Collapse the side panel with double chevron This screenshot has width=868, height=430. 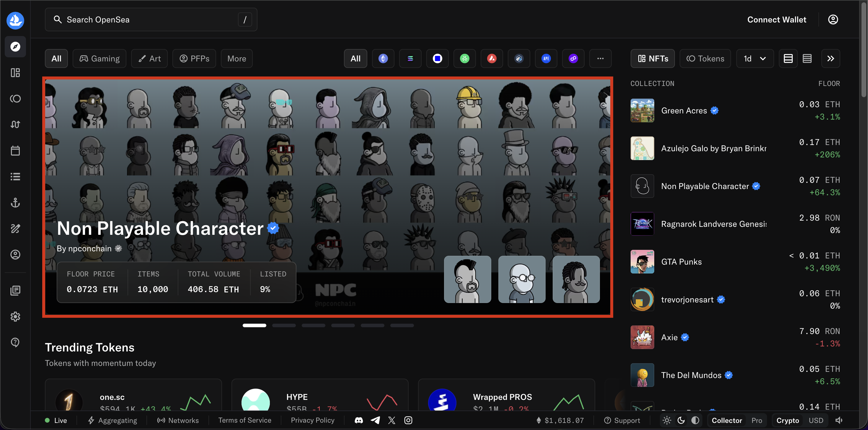[830, 59]
